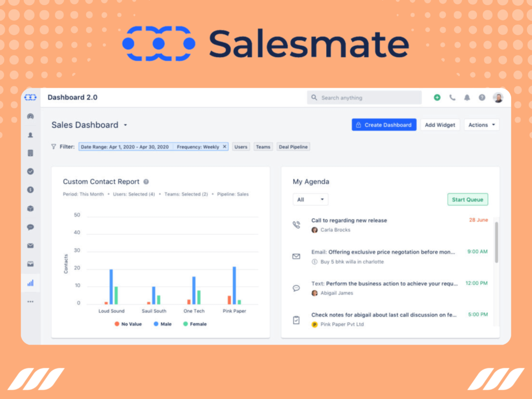Open the chat messages icon in the sidebar

click(30, 227)
